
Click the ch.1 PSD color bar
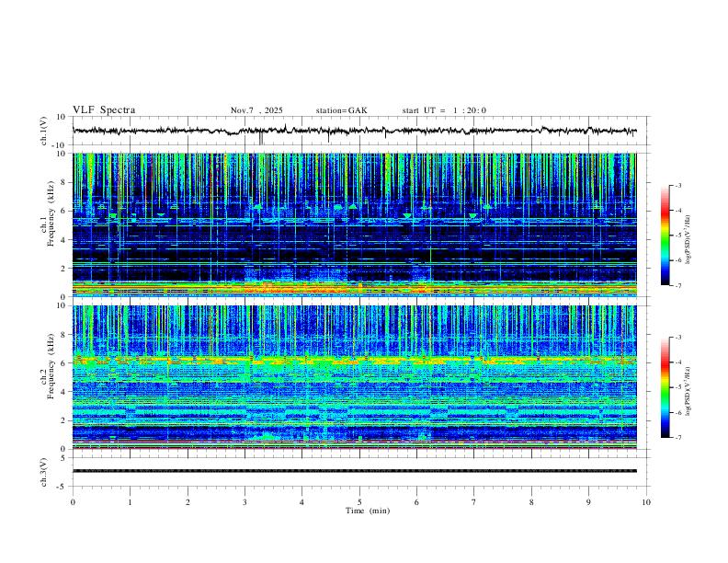665,236
